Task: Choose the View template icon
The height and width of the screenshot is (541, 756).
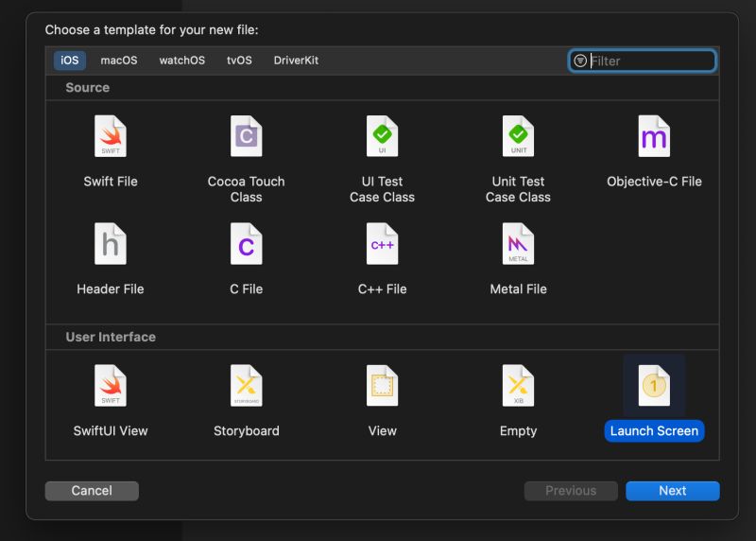Action: click(383, 386)
